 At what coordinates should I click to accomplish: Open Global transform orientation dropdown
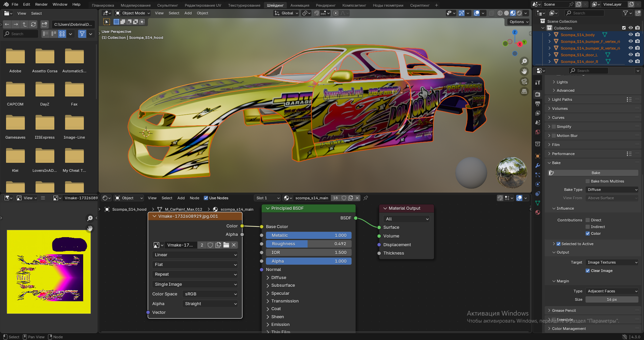point(286,13)
